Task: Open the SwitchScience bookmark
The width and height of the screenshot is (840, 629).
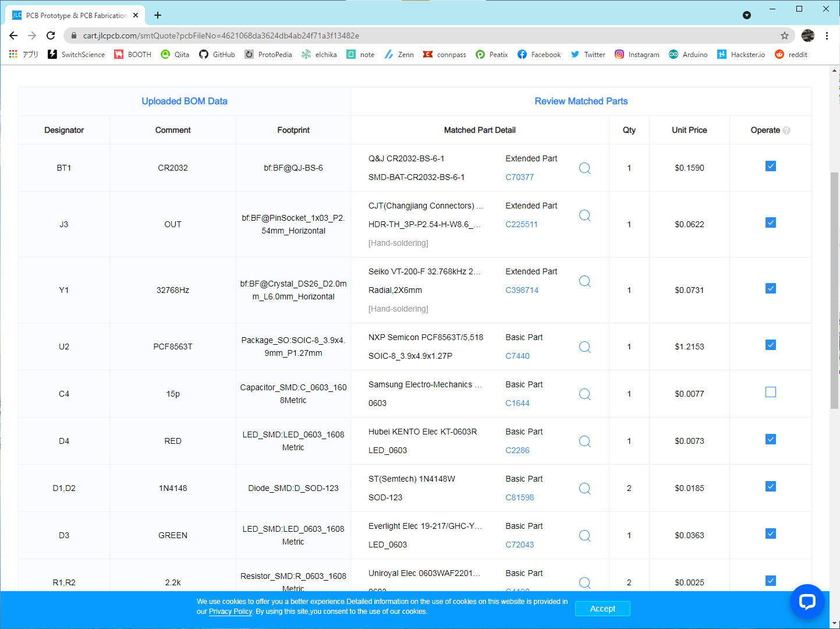Action: click(76, 54)
